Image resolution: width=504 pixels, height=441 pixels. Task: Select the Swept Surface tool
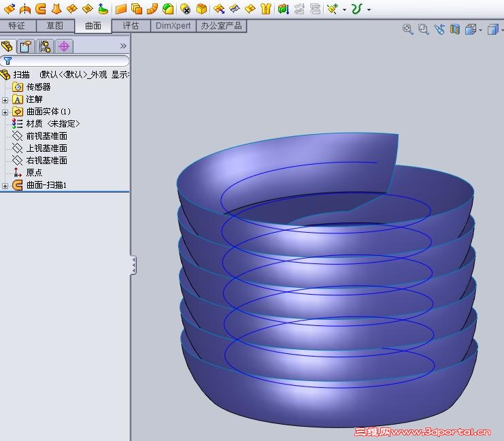[x=41, y=9]
